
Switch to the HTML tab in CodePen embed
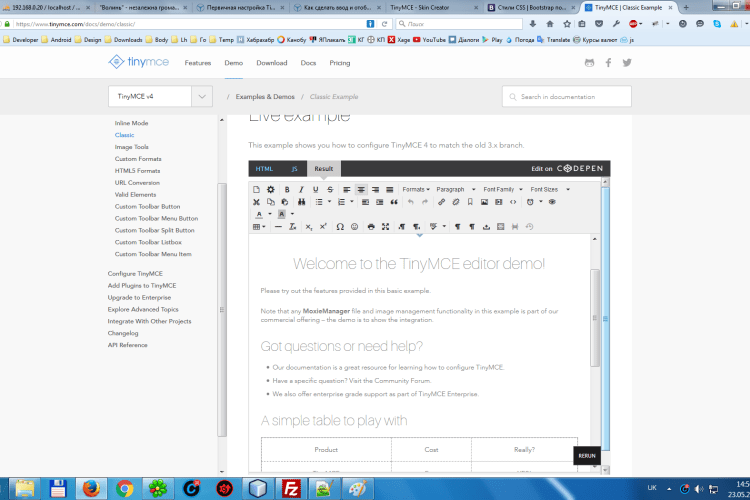pos(264,169)
